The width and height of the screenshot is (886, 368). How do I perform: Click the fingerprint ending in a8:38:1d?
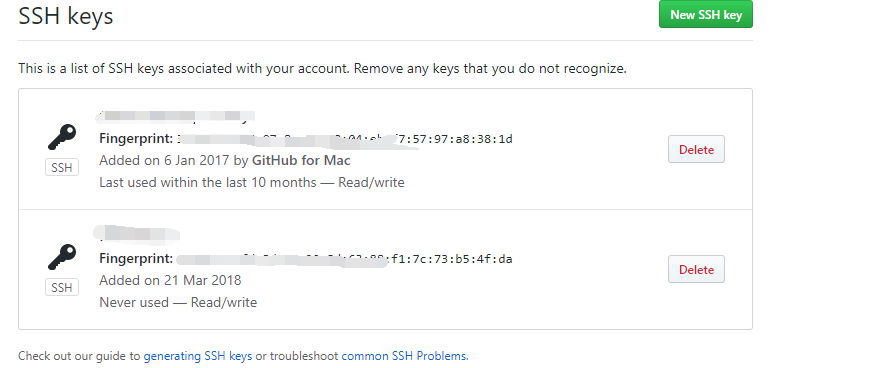click(345, 139)
